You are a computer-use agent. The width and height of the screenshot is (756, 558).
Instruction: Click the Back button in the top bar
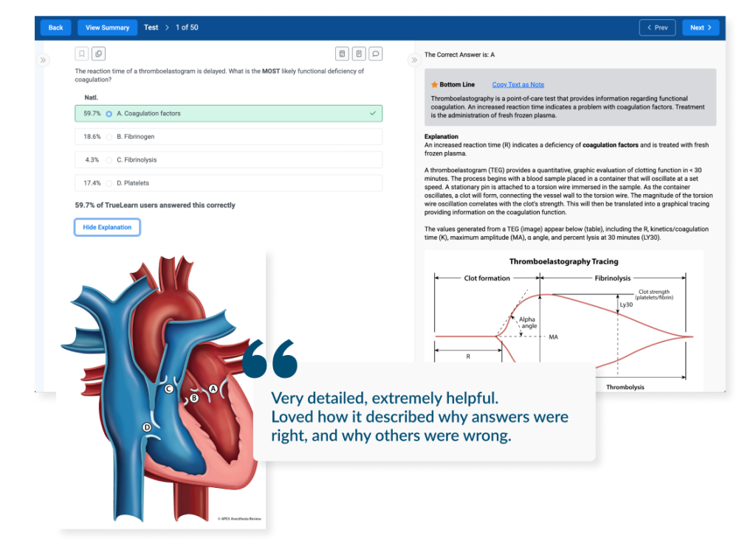point(55,27)
